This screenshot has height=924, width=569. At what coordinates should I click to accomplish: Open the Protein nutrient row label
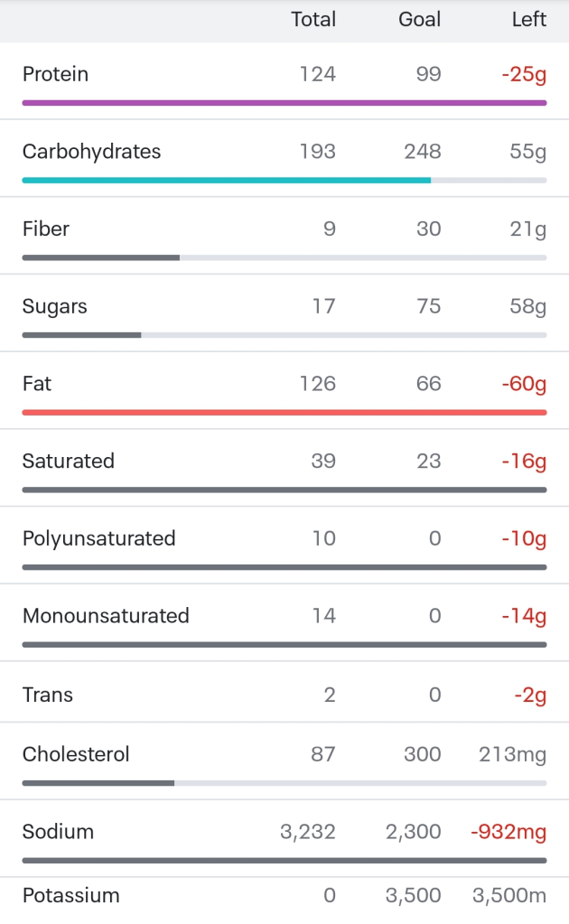(x=55, y=74)
